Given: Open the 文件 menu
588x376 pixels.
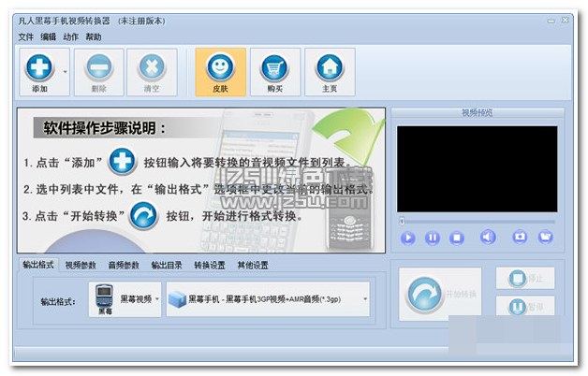Looking at the screenshot, I should coord(26,36).
